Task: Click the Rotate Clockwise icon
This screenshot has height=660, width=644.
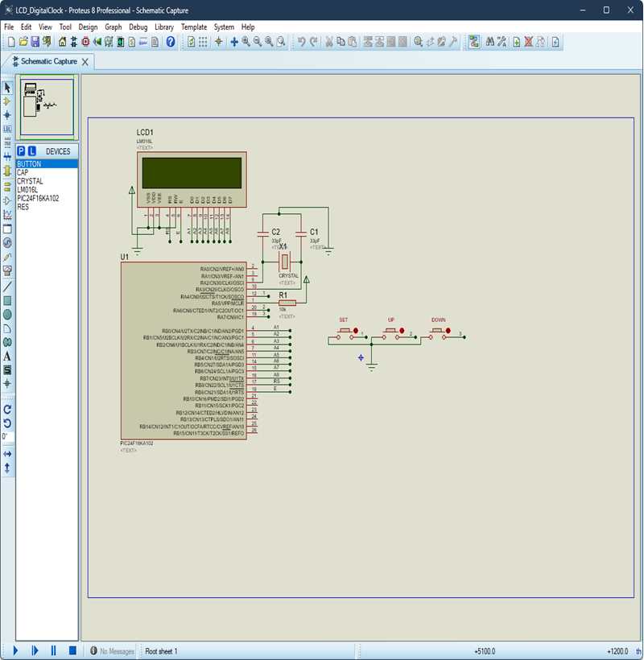Action: 7,409
